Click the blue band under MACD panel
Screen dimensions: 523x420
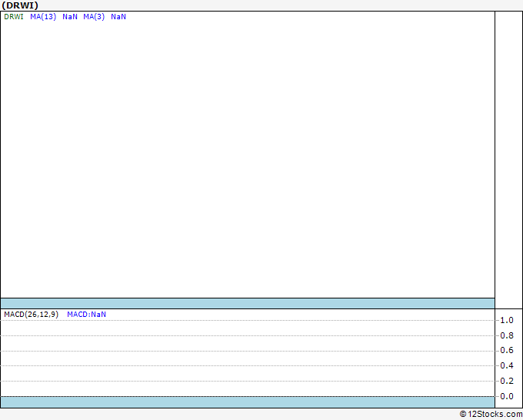[x=247, y=402]
